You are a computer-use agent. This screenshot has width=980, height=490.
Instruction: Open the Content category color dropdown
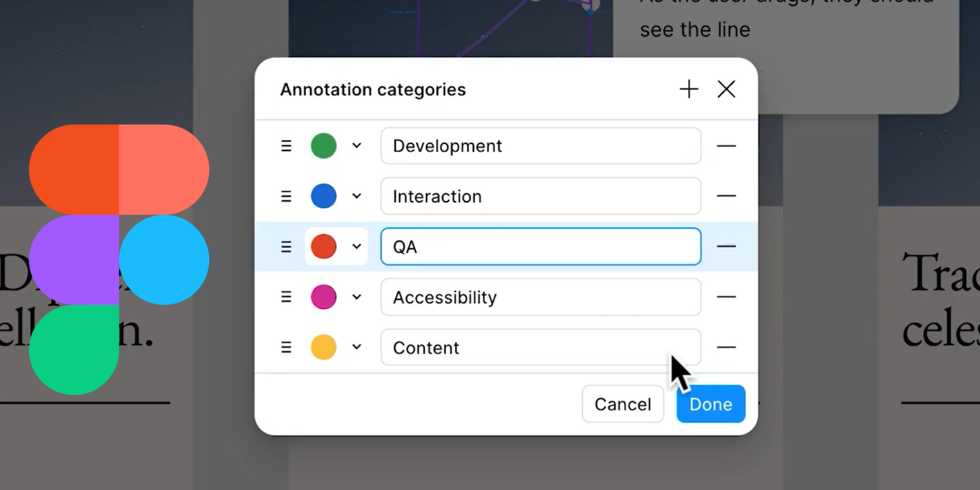pyautogui.click(x=357, y=347)
